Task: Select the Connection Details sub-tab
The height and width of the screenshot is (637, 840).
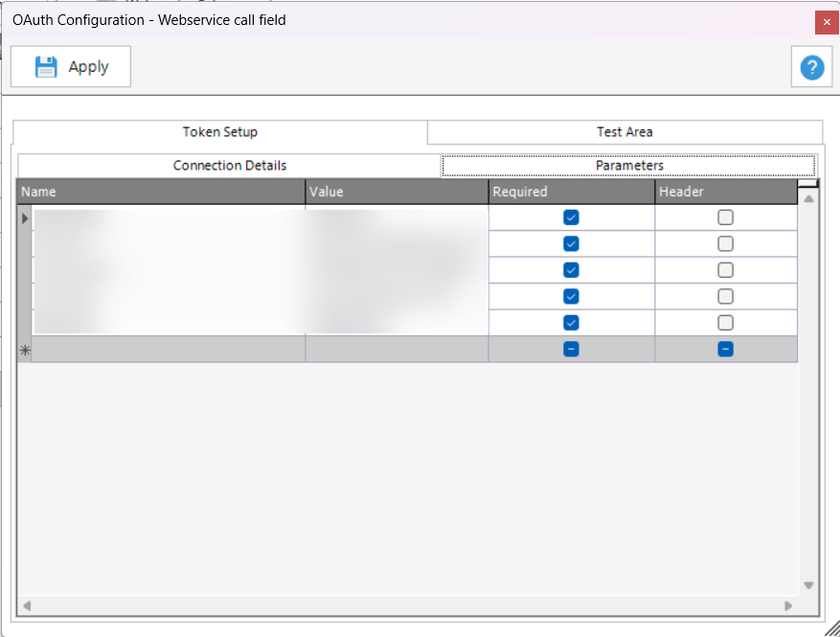Action: [229, 166]
